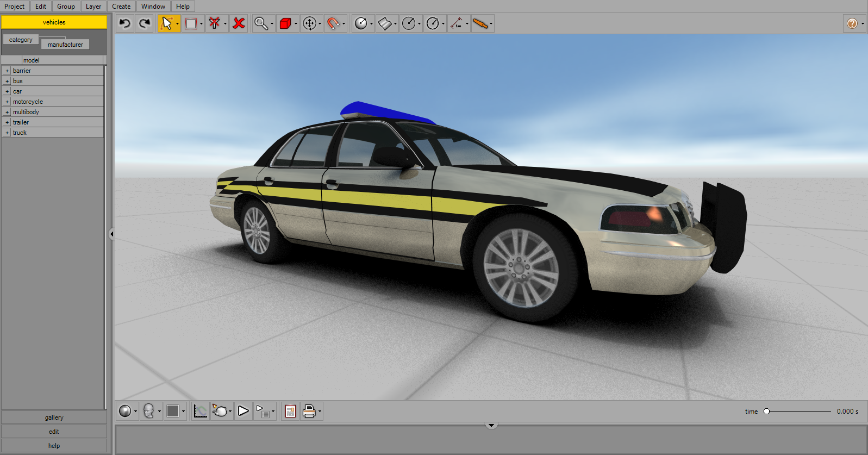Open the Group menu
Viewport: 868px width, 455px height.
(66, 7)
